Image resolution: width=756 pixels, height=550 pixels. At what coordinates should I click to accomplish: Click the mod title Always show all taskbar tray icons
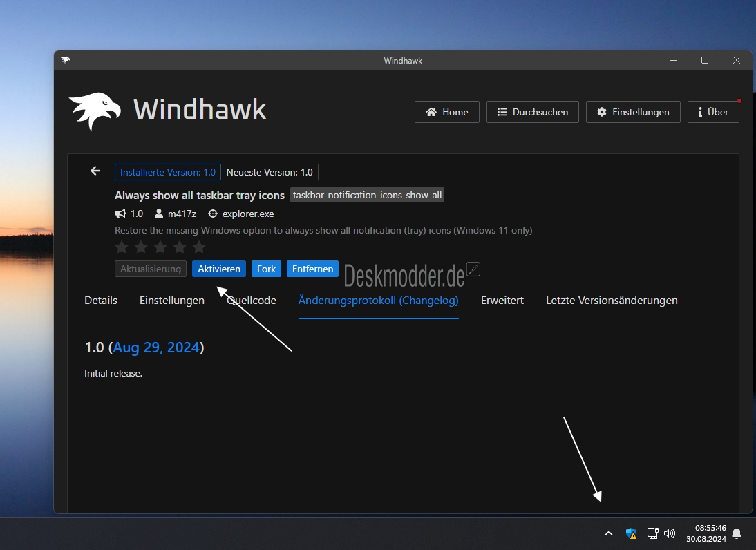(200, 196)
